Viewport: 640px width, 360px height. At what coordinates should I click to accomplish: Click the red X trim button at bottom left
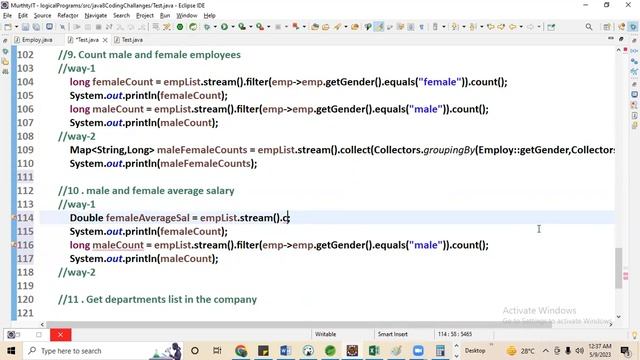60,335
